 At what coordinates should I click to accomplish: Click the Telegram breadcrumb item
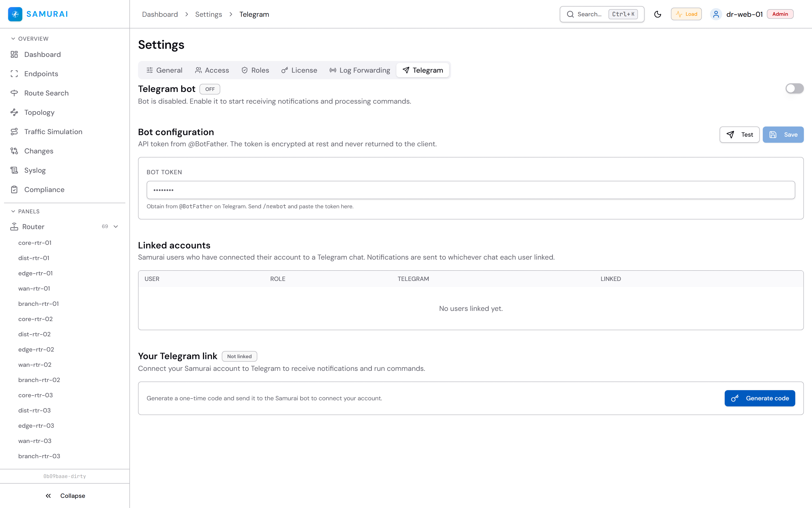(254, 14)
